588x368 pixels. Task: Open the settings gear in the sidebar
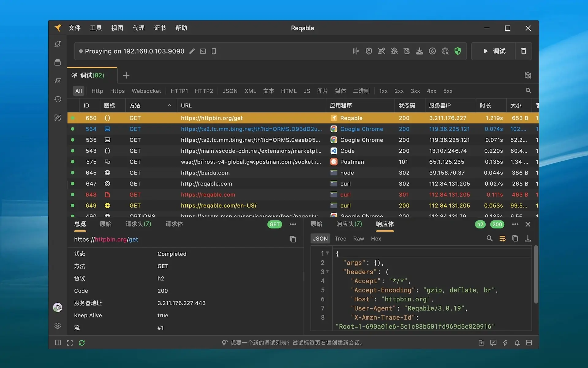58,326
